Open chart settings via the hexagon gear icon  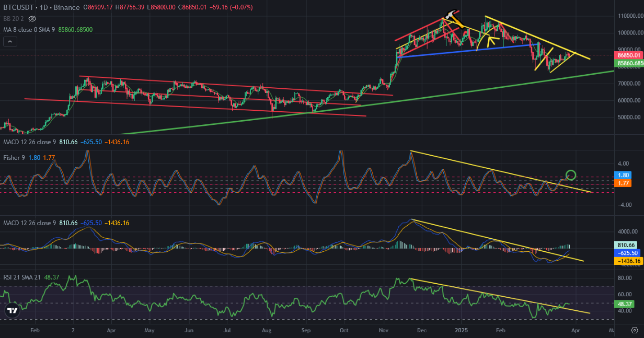(x=635, y=330)
